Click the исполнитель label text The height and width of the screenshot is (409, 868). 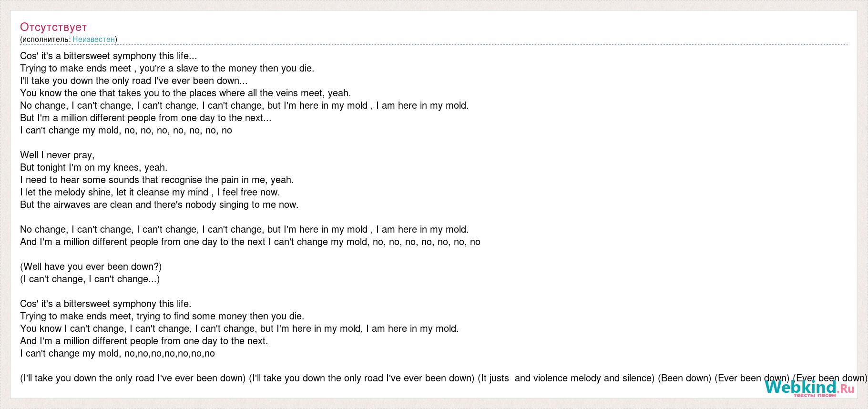46,39
